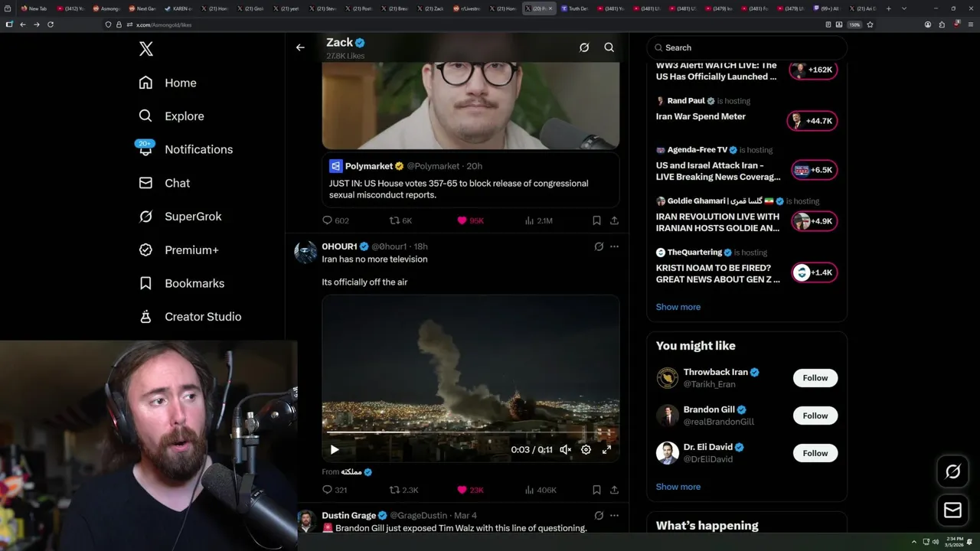
Task: Open Notifications in the sidebar
Action: coord(185,149)
